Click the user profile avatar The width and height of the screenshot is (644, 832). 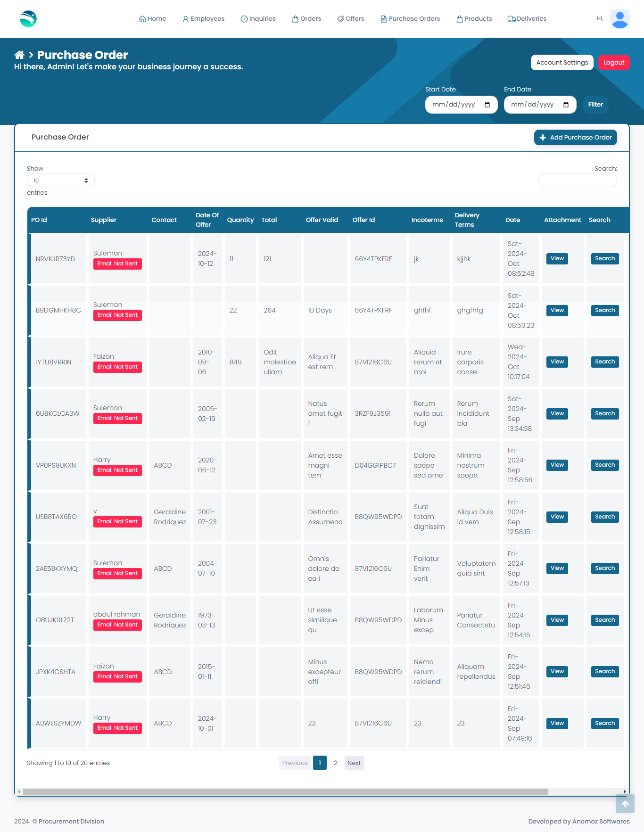pyautogui.click(x=619, y=19)
